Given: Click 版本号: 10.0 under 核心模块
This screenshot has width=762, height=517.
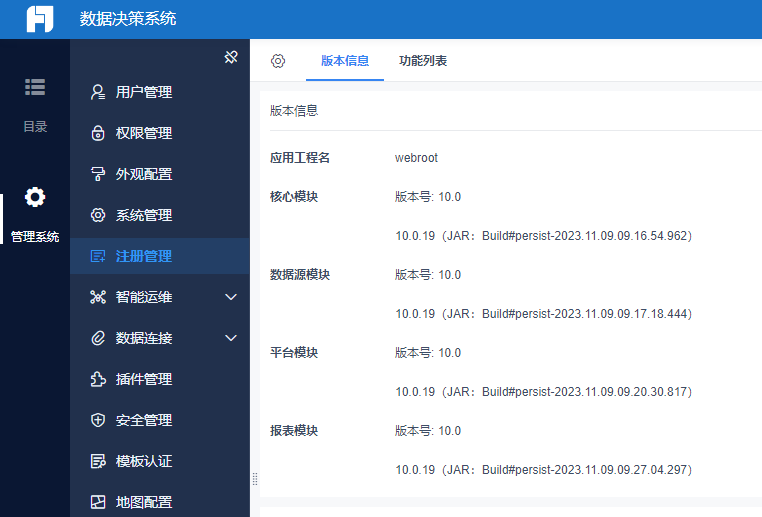Looking at the screenshot, I should tap(428, 197).
